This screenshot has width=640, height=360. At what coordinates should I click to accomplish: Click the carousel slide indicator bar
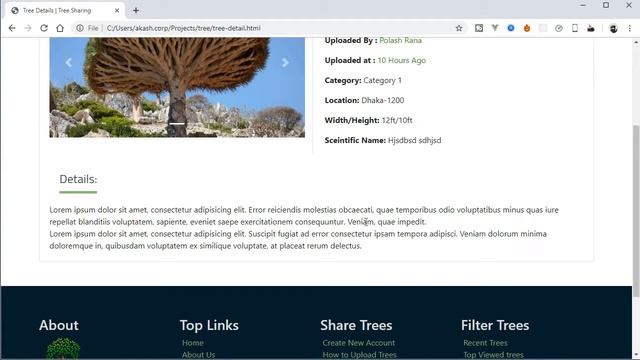tap(177, 124)
